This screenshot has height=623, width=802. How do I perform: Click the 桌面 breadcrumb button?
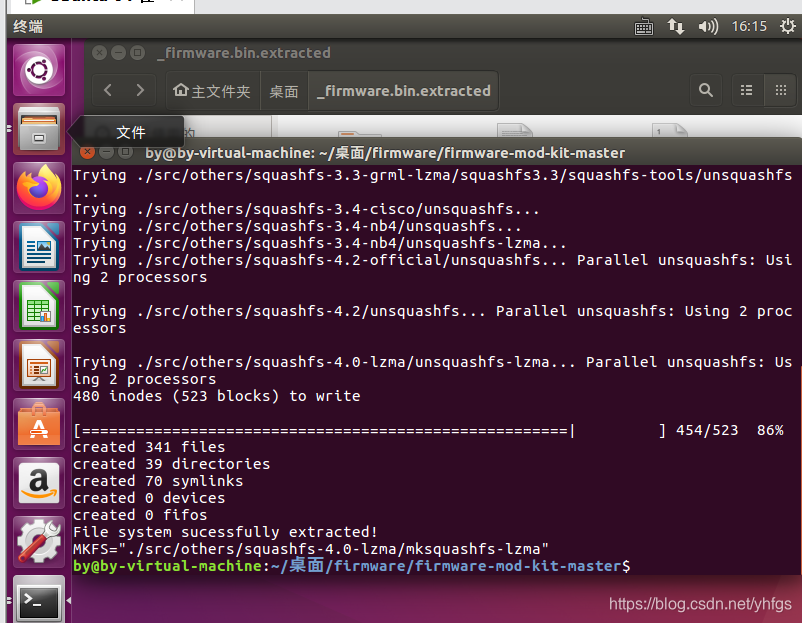(x=281, y=90)
